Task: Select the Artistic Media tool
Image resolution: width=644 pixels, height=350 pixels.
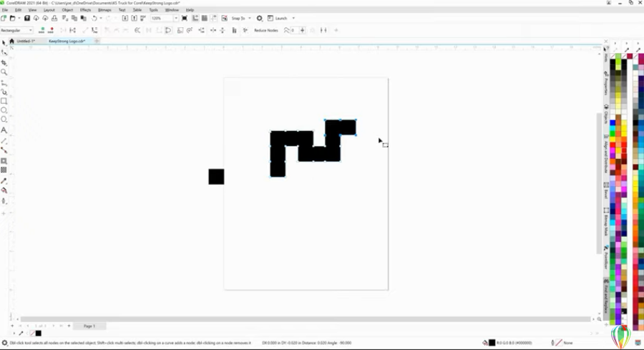Action: click(4, 92)
